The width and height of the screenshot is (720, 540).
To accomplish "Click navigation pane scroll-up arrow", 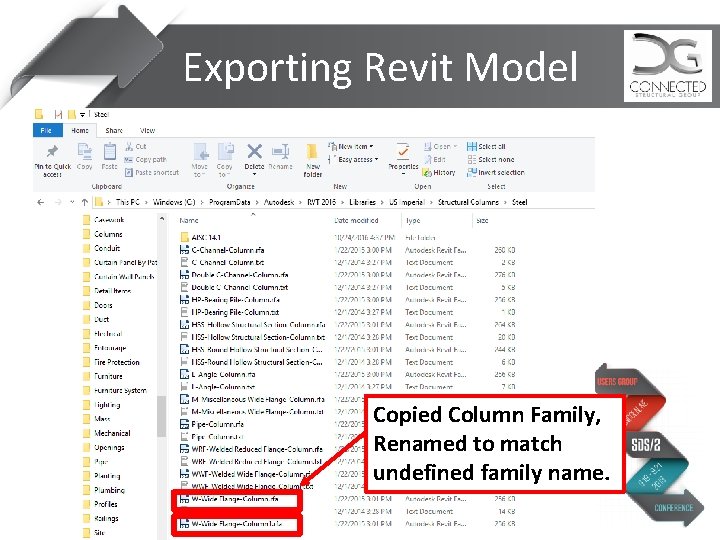I will [x=162, y=220].
